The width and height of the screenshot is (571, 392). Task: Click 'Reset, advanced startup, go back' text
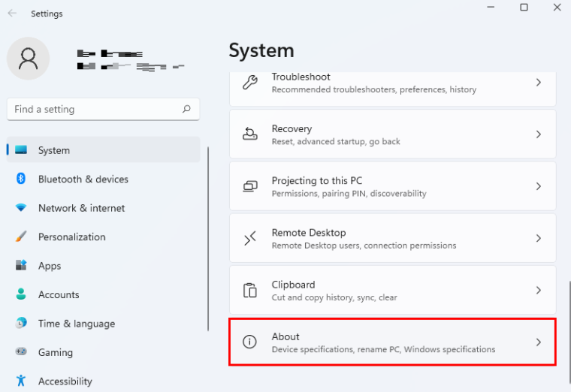pyautogui.click(x=336, y=141)
